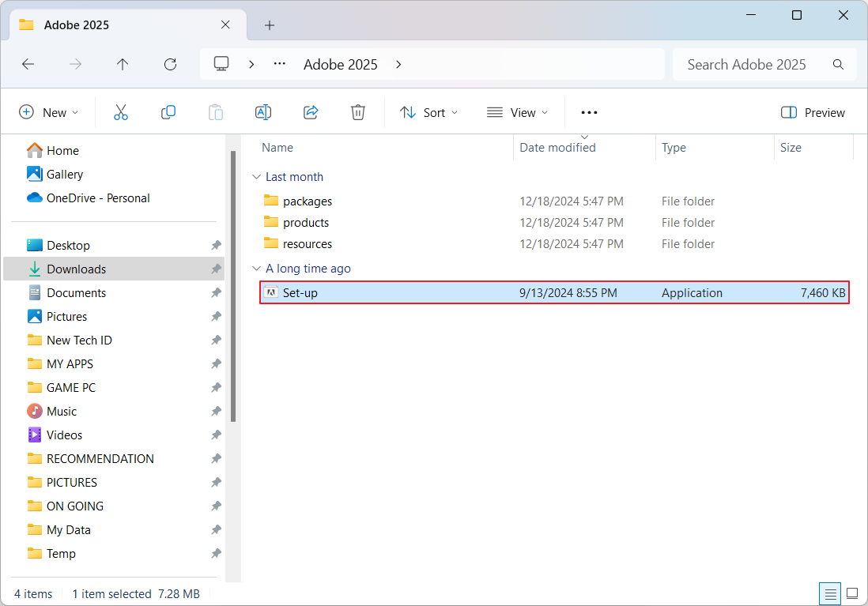
Task: Open the View dropdown menu
Action: coord(517,112)
